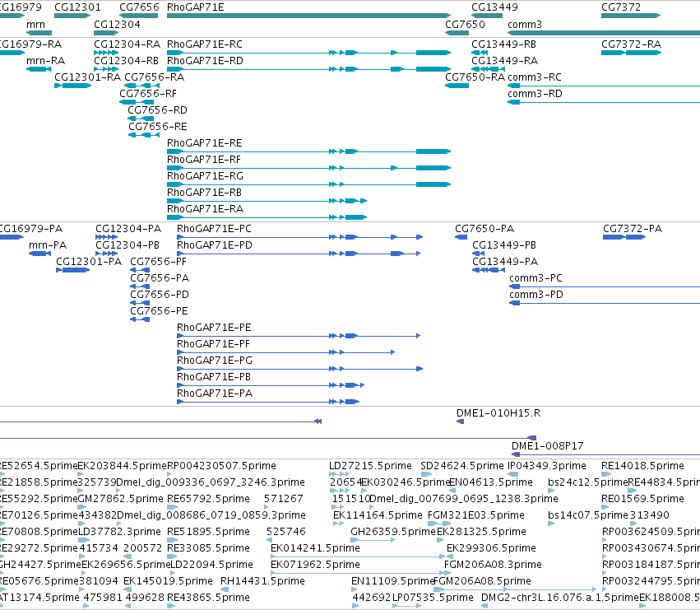
Task: Click the RE65792.5prime EST label
Action: [208, 499]
